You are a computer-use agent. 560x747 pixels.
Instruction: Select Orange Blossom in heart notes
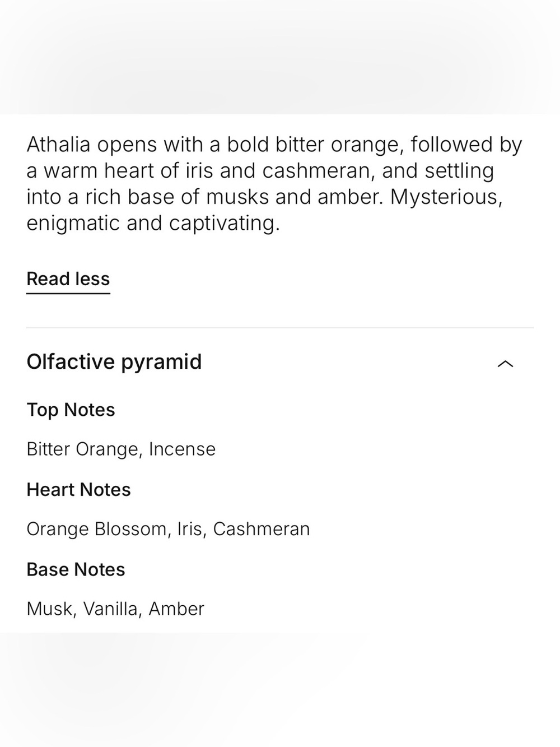tap(96, 529)
